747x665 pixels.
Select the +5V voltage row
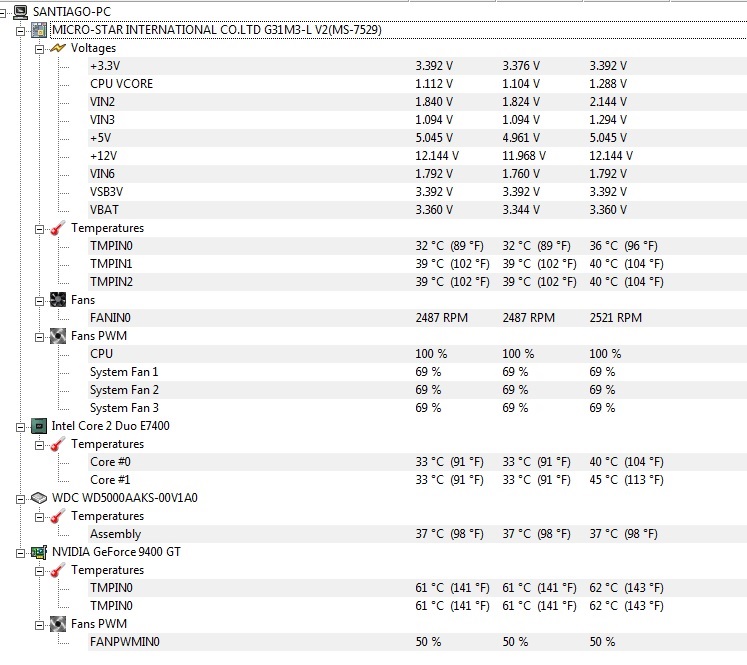click(x=417, y=138)
